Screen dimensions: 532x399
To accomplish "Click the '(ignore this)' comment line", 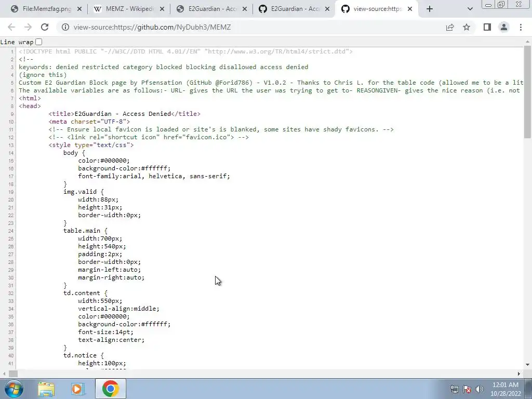I will (43, 75).
